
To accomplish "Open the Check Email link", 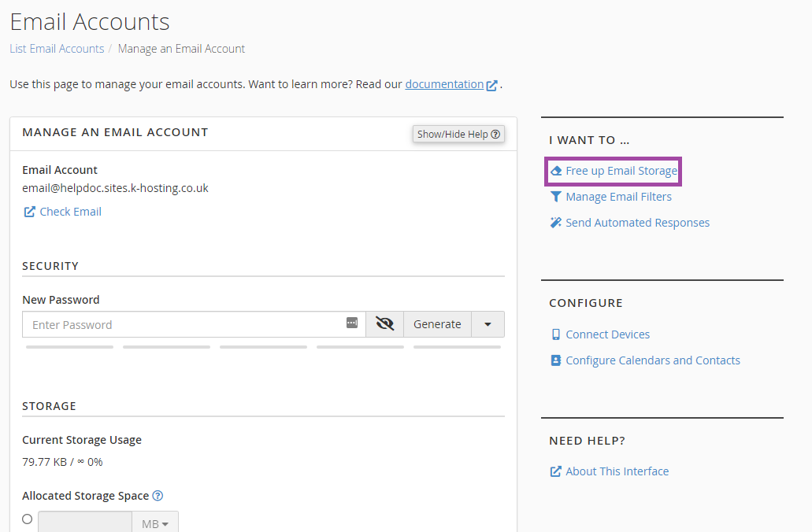I will coord(70,212).
